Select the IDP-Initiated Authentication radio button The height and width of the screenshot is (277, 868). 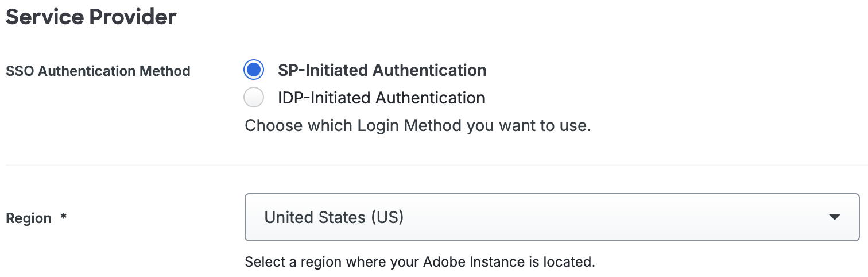pos(253,98)
